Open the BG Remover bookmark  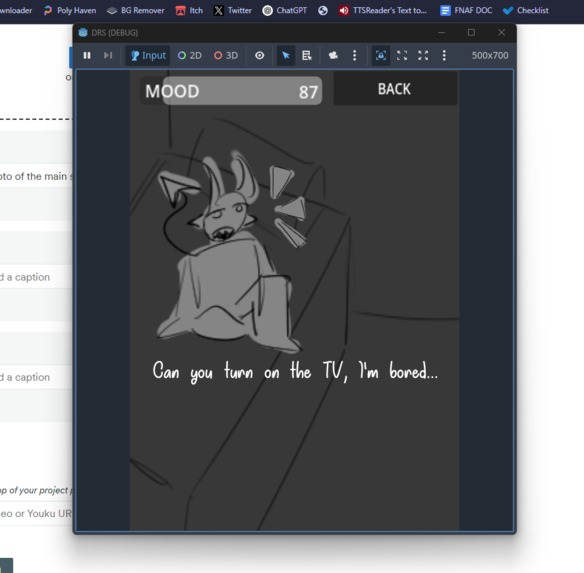136,10
